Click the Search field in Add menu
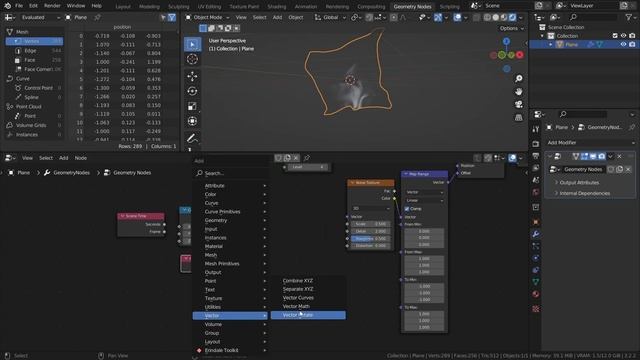Viewport: 640px width, 360px height. coord(231,173)
